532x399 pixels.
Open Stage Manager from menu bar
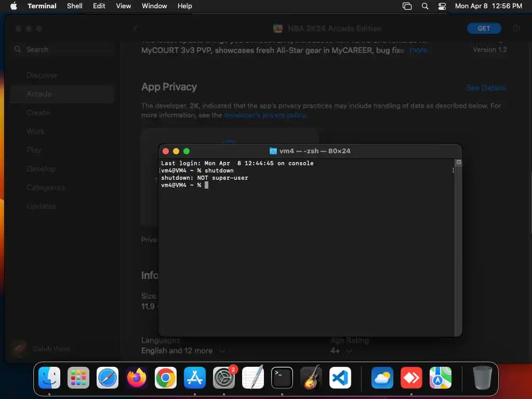(x=407, y=6)
